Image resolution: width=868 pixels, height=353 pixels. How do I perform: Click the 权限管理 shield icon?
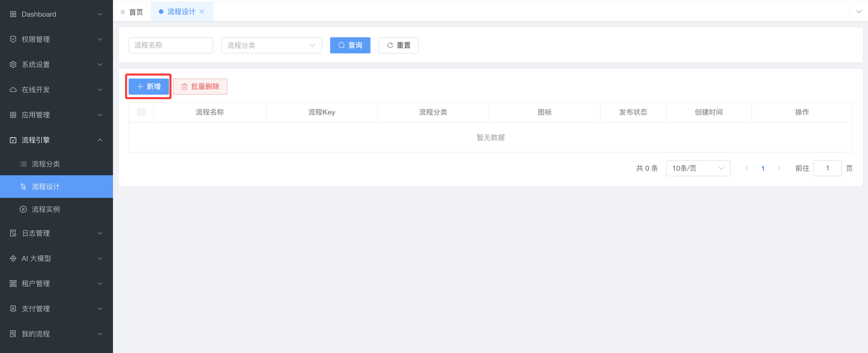[13, 39]
